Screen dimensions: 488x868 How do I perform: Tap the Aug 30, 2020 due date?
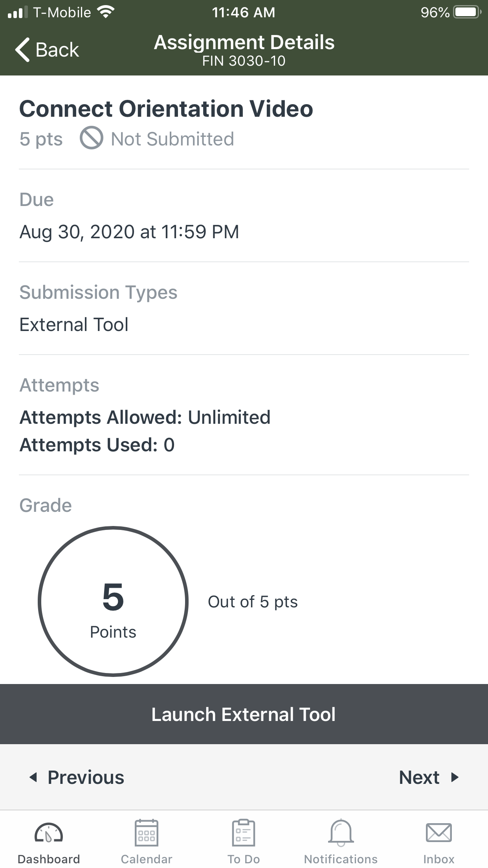129,232
